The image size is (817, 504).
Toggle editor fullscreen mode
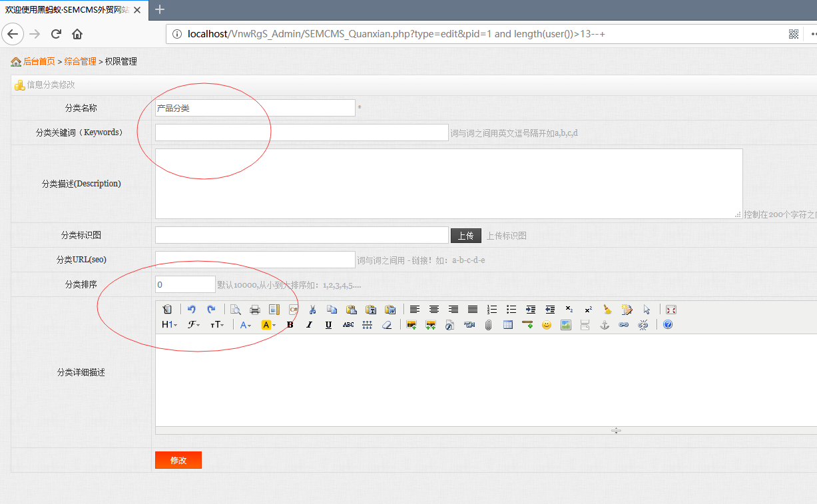point(671,310)
